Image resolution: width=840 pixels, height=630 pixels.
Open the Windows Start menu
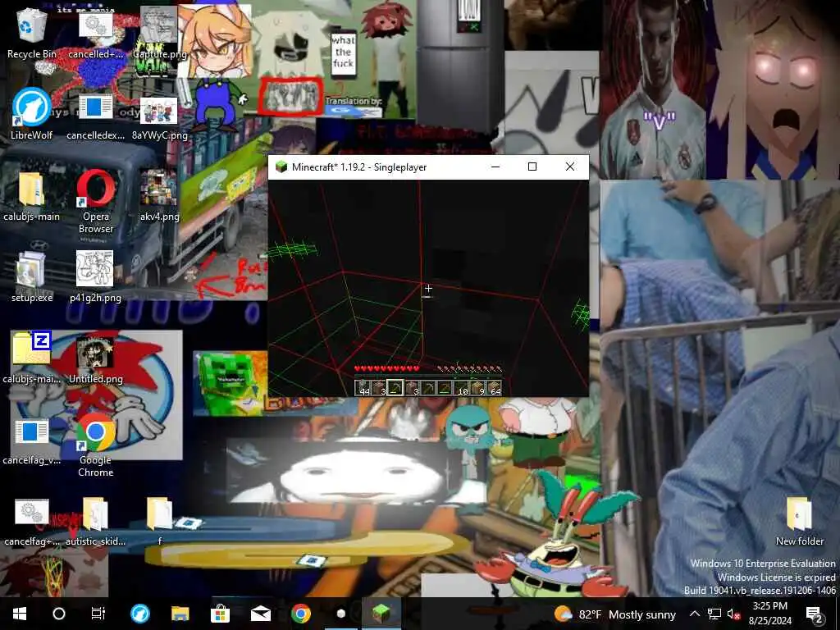pos(20,614)
